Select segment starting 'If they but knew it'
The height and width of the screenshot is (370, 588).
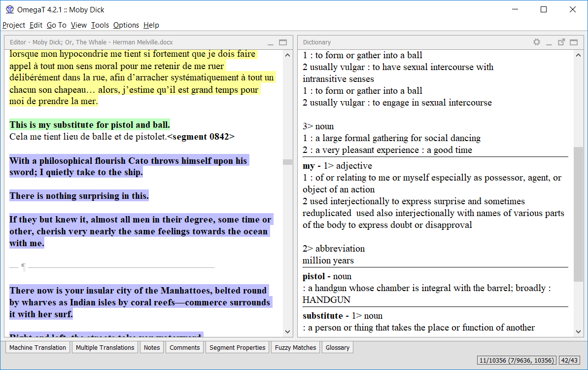pos(141,231)
